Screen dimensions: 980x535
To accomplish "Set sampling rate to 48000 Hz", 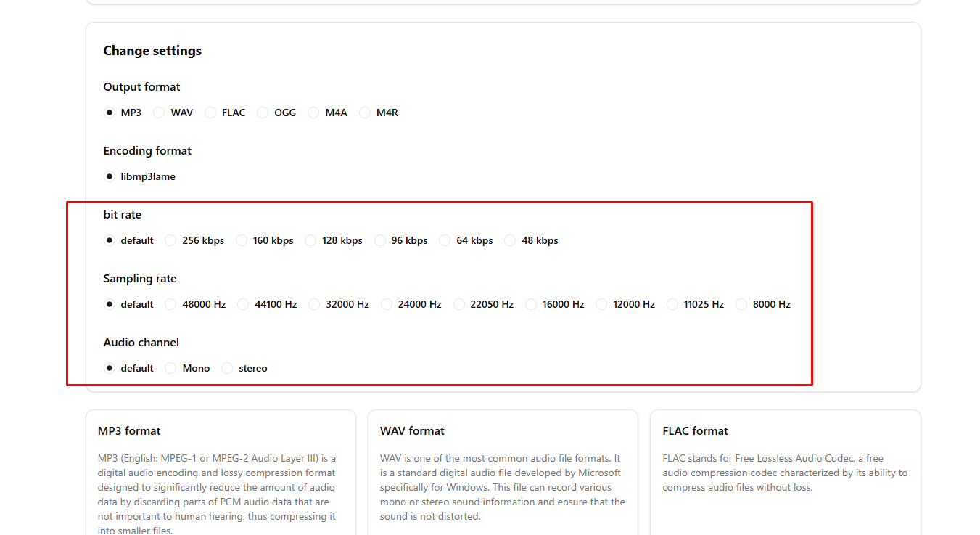I will click(170, 304).
